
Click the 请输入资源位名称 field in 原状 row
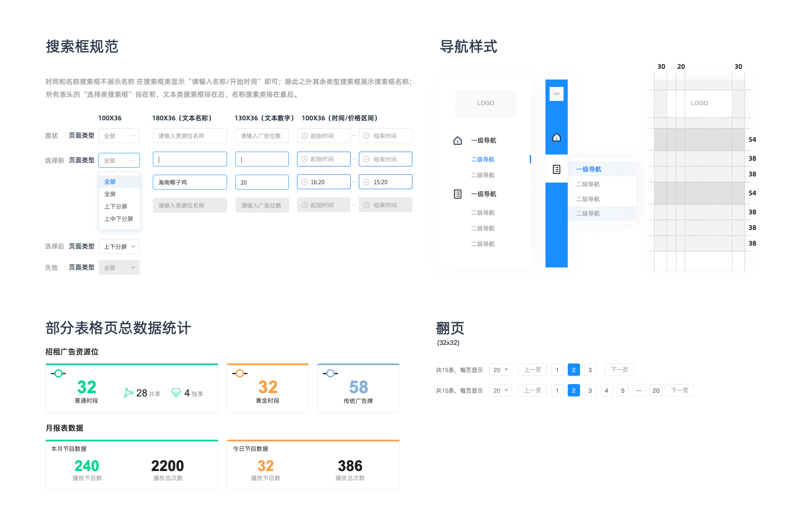point(190,136)
